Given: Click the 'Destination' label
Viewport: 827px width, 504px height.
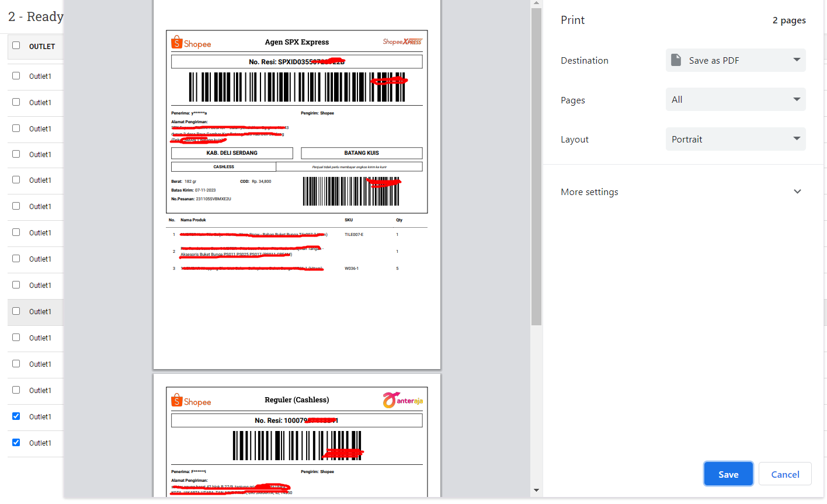Looking at the screenshot, I should coord(585,60).
